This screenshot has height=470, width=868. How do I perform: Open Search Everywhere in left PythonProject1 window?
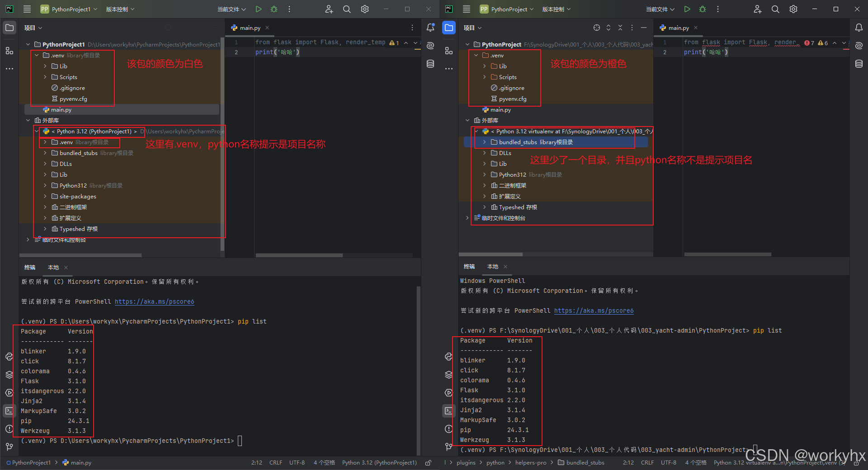click(x=347, y=9)
